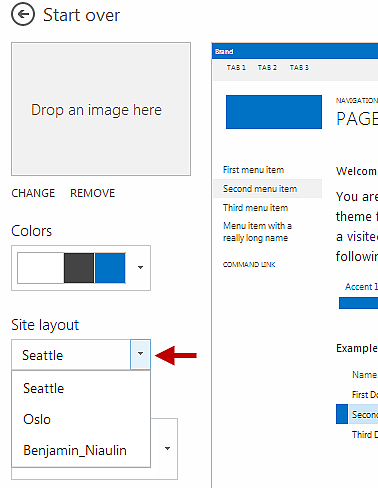
Task: Choose Benjamin_Niaulin from the layout list
Action: click(81, 450)
